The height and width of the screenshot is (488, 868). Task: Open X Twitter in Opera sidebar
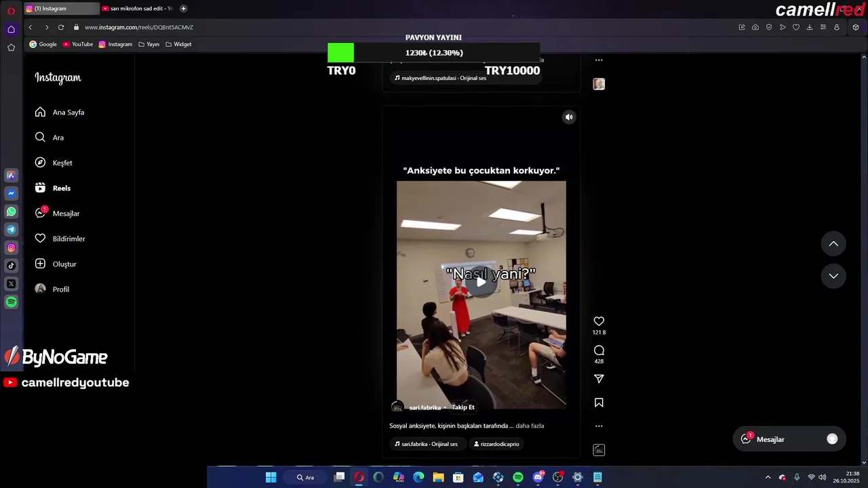tap(11, 284)
